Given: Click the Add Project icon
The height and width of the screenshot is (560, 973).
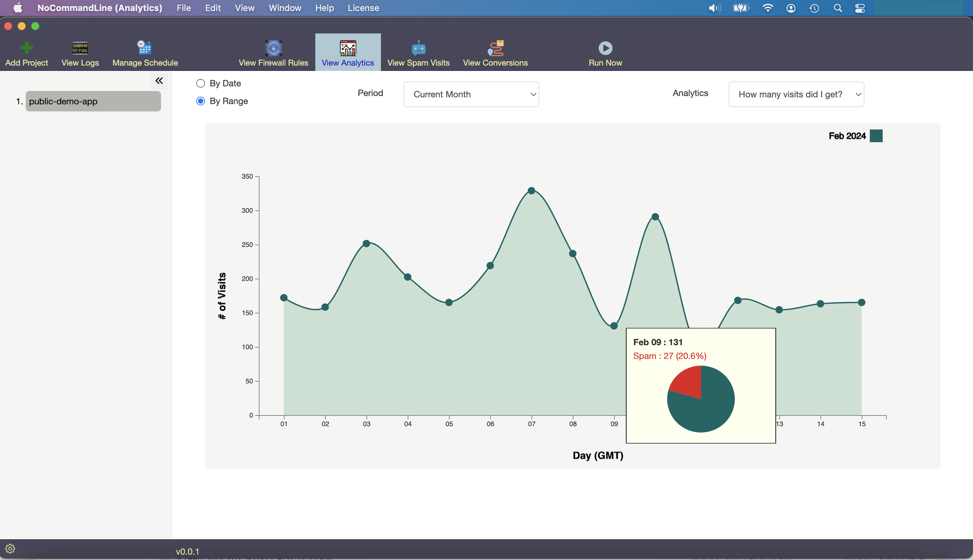Looking at the screenshot, I should (27, 47).
